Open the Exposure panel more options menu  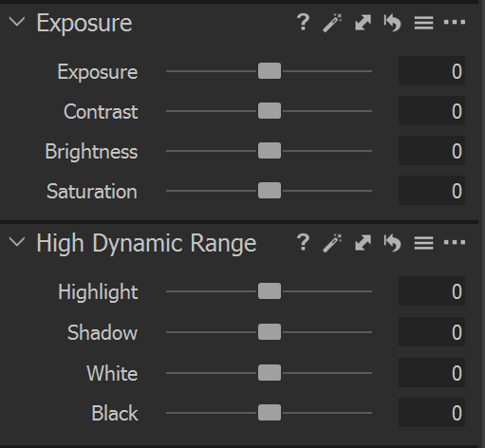(455, 22)
